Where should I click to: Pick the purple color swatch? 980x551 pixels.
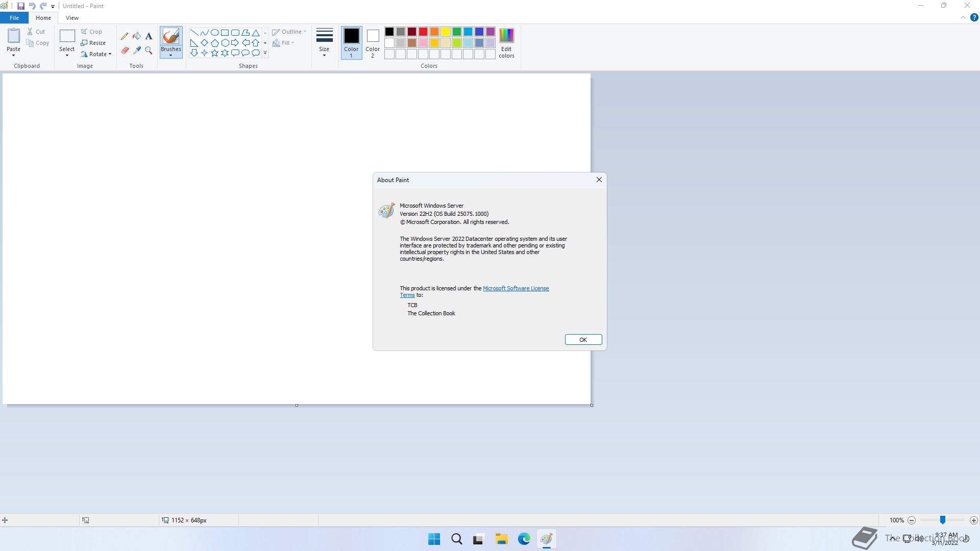[491, 32]
